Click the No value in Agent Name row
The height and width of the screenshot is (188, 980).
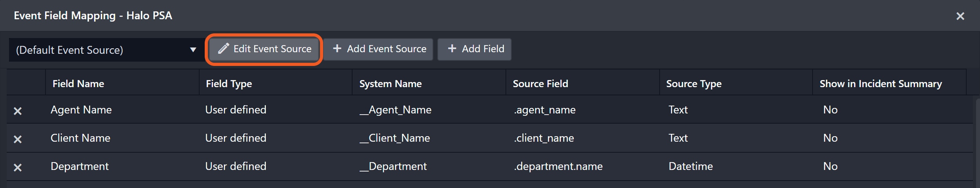pos(830,110)
